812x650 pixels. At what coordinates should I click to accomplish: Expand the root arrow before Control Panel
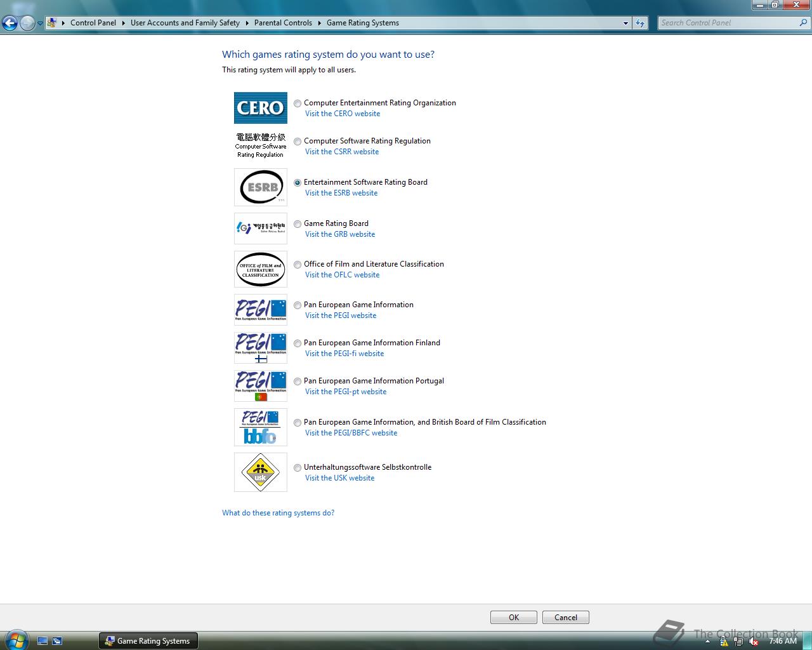click(x=63, y=23)
